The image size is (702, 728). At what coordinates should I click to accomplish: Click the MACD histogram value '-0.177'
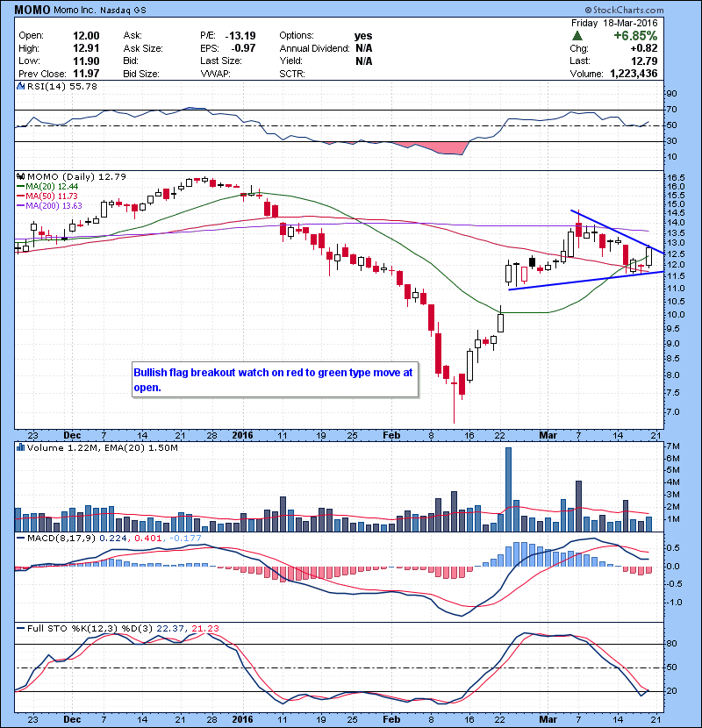tap(185, 539)
